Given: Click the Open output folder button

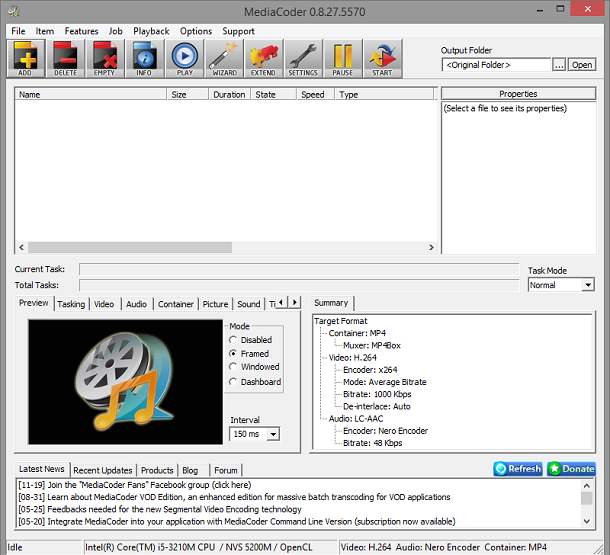Looking at the screenshot, I should 582,65.
